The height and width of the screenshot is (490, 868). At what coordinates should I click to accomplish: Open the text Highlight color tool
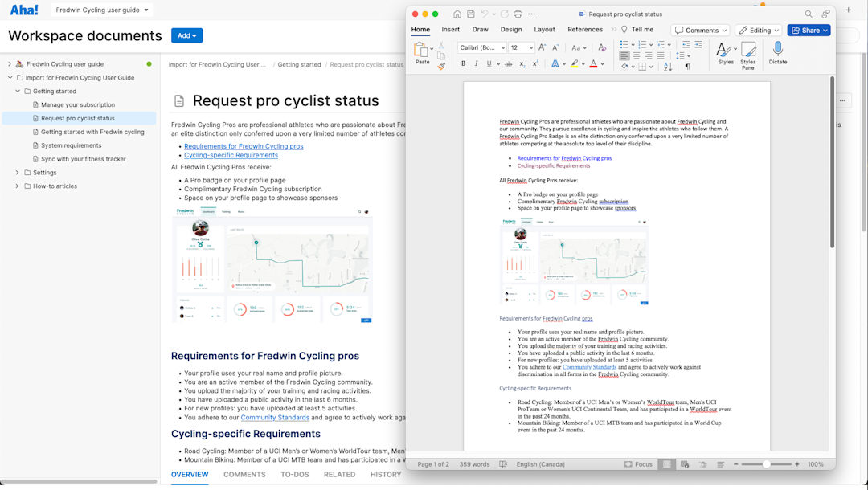tap(575, 63)
